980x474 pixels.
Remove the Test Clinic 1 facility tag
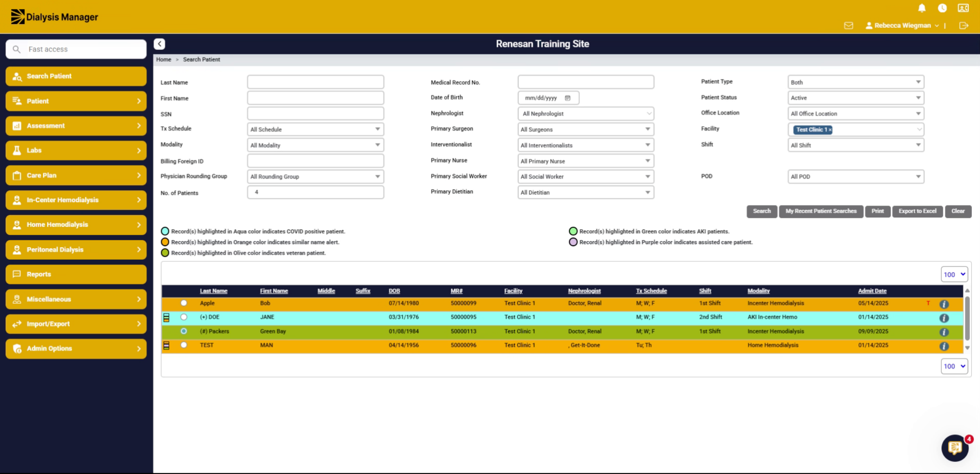point(830,129)
